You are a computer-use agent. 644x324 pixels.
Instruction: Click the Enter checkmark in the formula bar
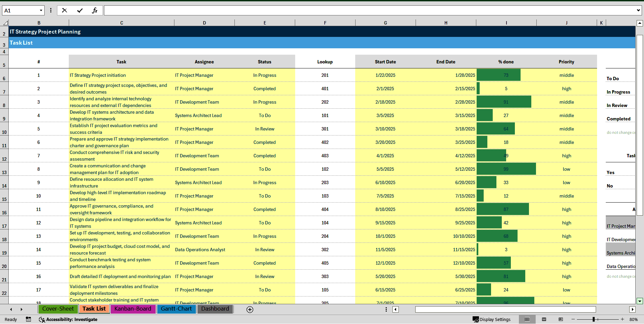click(80, 10)
